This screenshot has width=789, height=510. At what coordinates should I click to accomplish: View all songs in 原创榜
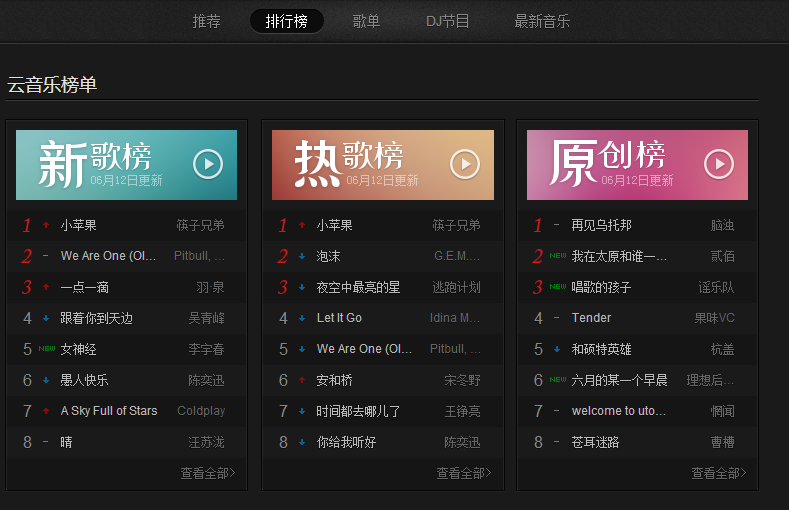coord(719,473)
